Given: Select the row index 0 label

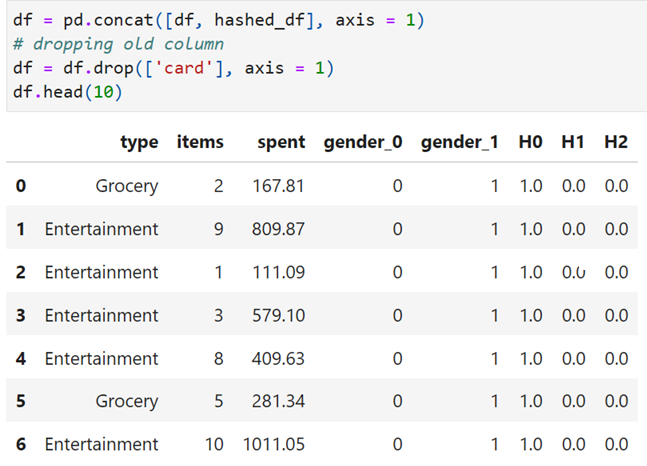Looking at the screenshot, I should [21, 186].
